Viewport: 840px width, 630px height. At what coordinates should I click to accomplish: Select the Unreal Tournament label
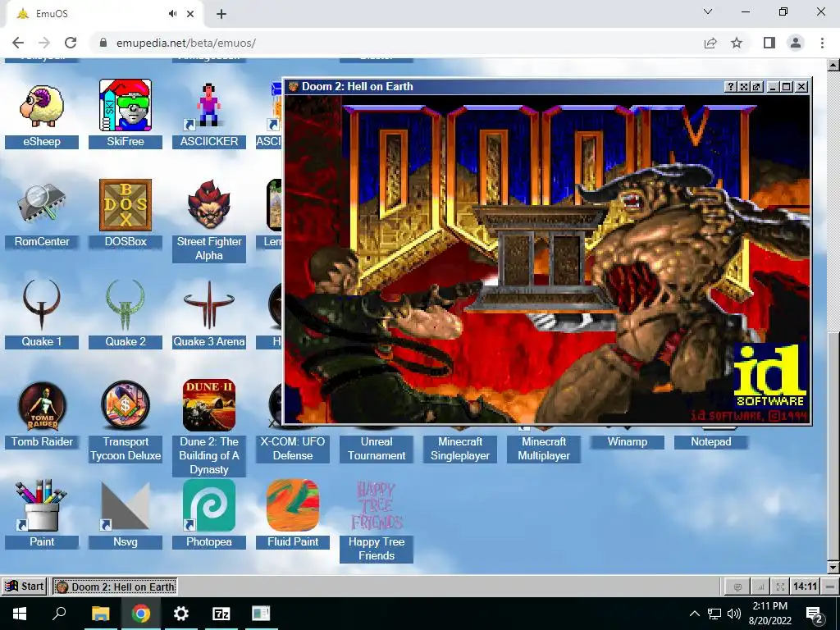pos(376,449)
